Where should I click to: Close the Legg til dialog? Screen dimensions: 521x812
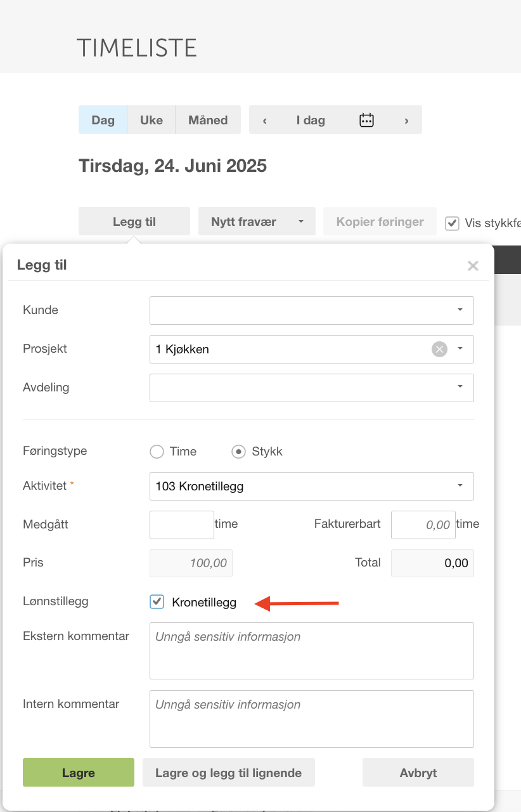click(473, 266)
